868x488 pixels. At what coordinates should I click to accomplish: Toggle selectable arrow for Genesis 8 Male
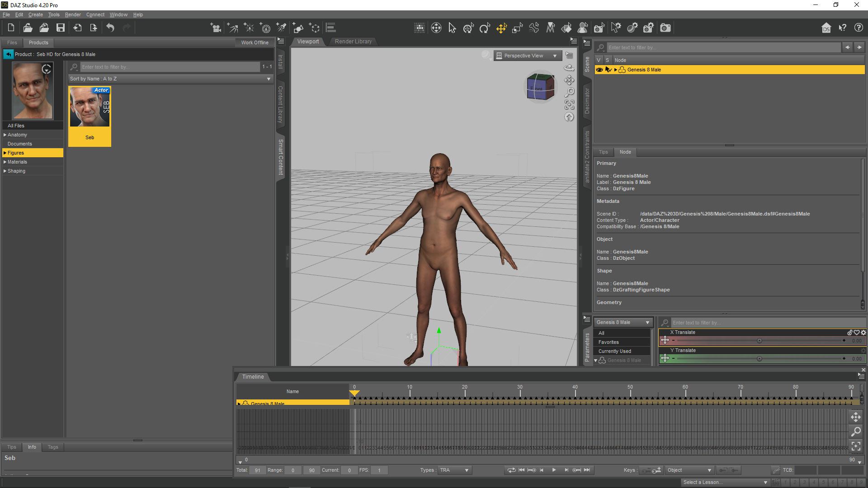608,70
